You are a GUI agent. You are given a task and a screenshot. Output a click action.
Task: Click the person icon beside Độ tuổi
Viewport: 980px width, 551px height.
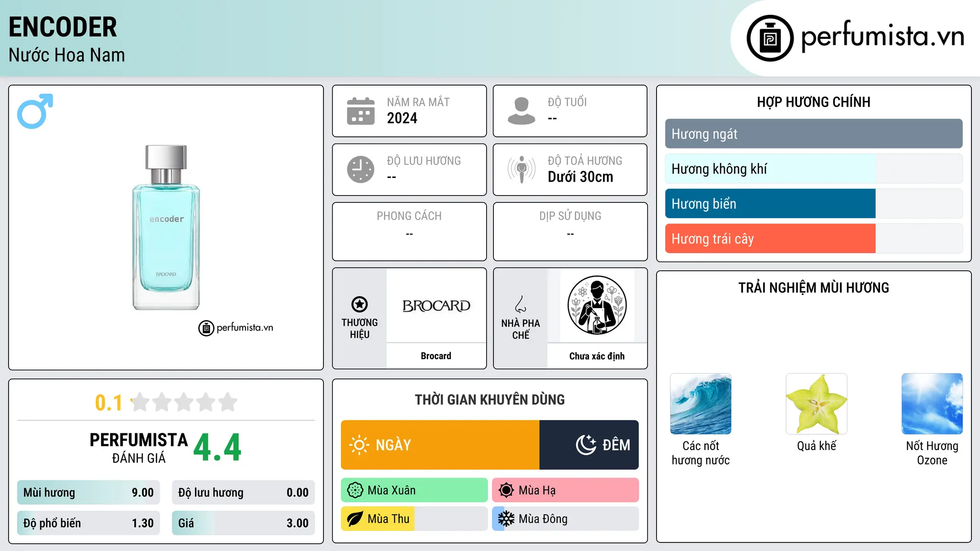coord(522,111)
